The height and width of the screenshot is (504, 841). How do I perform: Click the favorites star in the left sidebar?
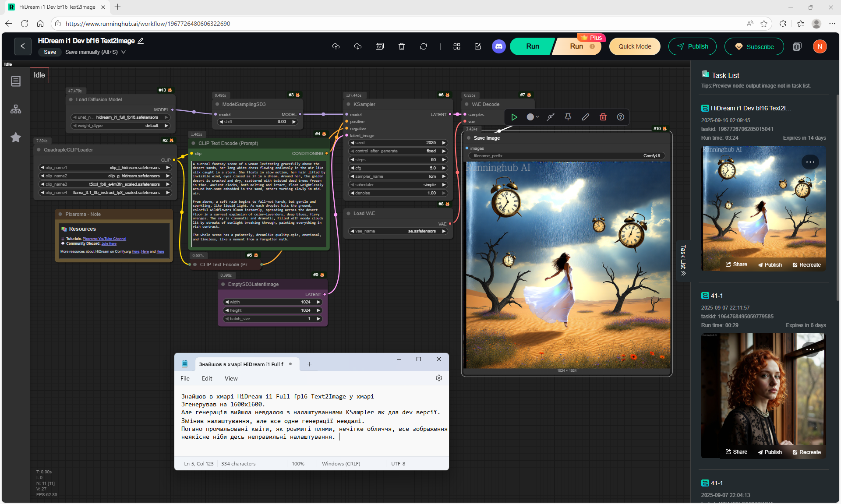click(x=16, y=137)
